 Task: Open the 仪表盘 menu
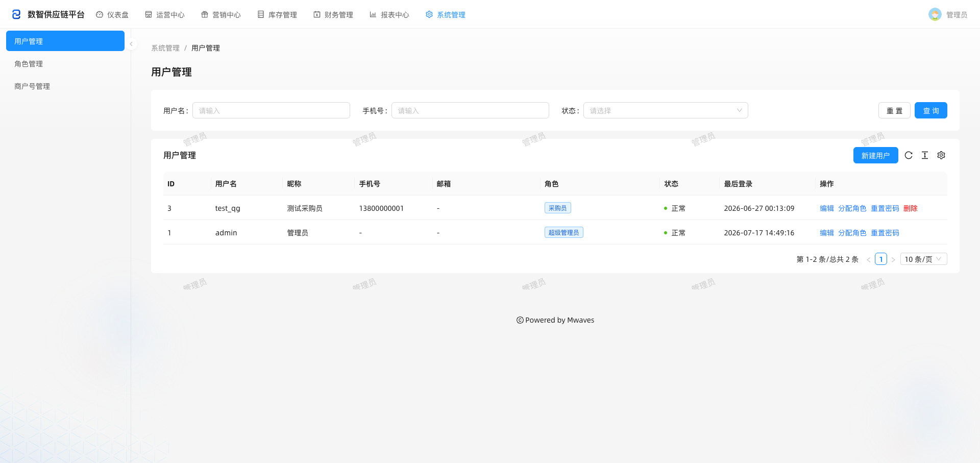click(x=112, y=15)
